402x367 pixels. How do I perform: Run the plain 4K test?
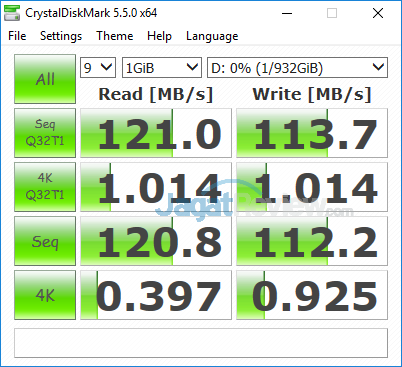click(x=45, y=295)
